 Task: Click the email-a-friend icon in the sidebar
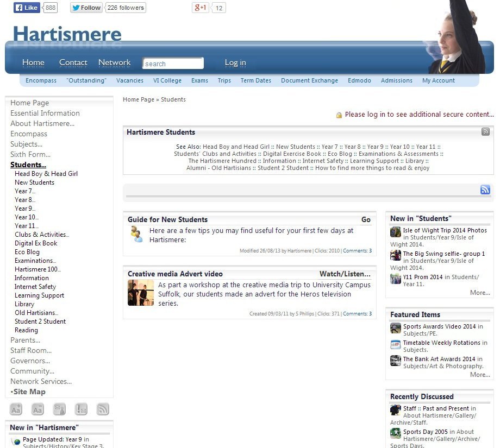(59, 409)
